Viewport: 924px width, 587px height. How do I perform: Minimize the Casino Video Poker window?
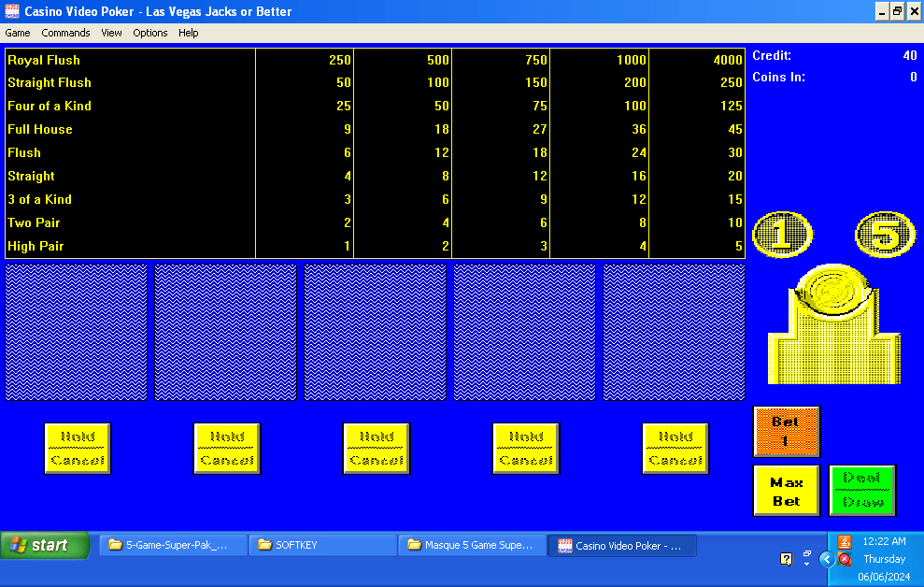click(882, 12)
